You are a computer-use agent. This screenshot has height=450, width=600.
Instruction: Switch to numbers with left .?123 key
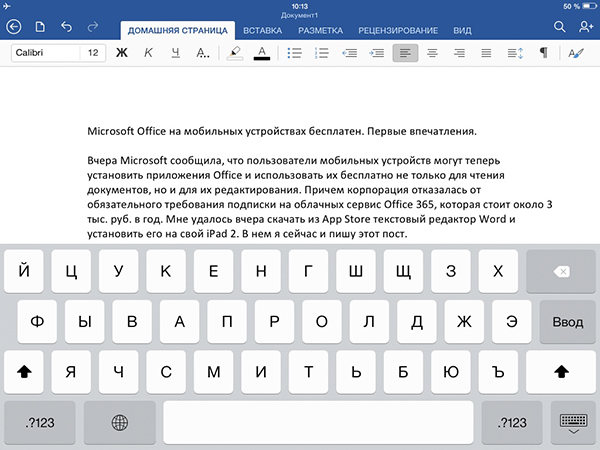[40, 423]
